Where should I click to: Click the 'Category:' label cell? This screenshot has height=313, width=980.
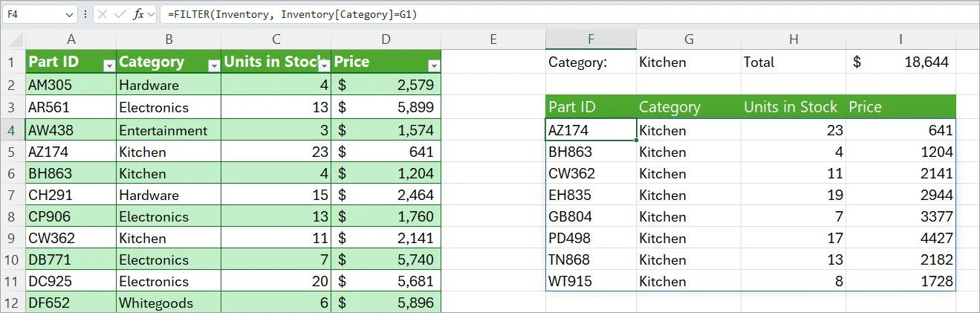click(x=591, y=62)
